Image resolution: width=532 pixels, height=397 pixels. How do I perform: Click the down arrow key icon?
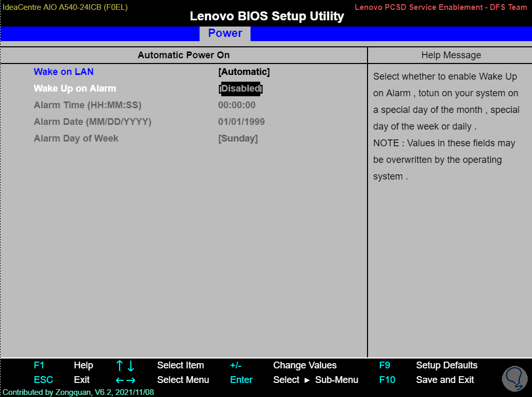pos(131,366)
